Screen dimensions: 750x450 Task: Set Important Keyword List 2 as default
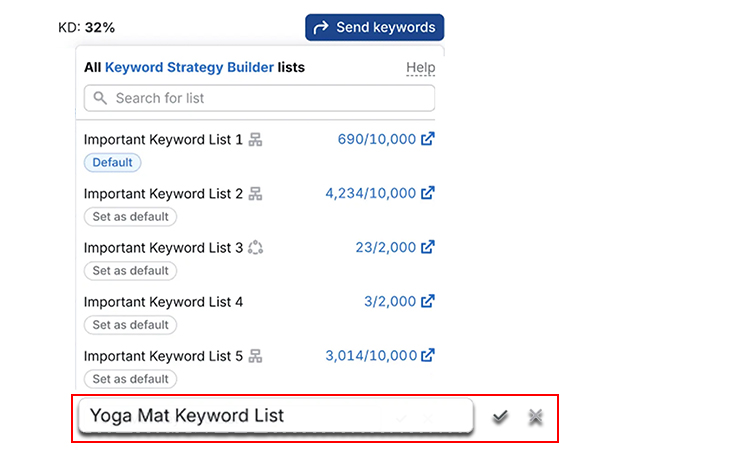pos(131,217)
